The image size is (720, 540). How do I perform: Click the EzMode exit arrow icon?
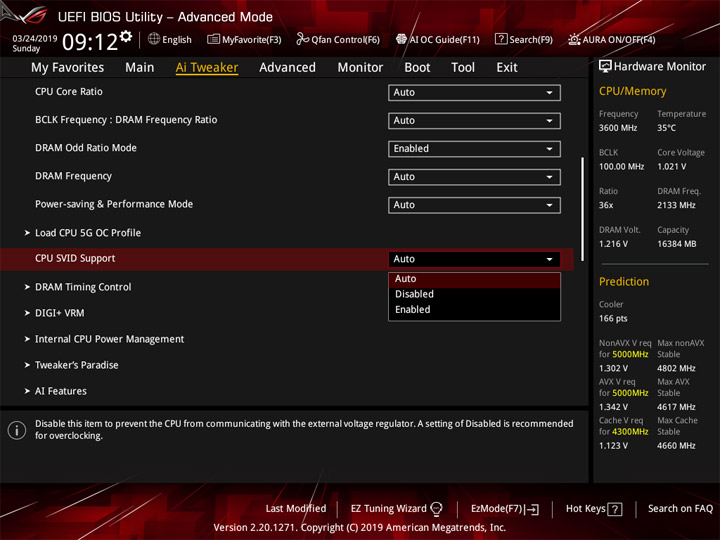[x=533, y=509]
